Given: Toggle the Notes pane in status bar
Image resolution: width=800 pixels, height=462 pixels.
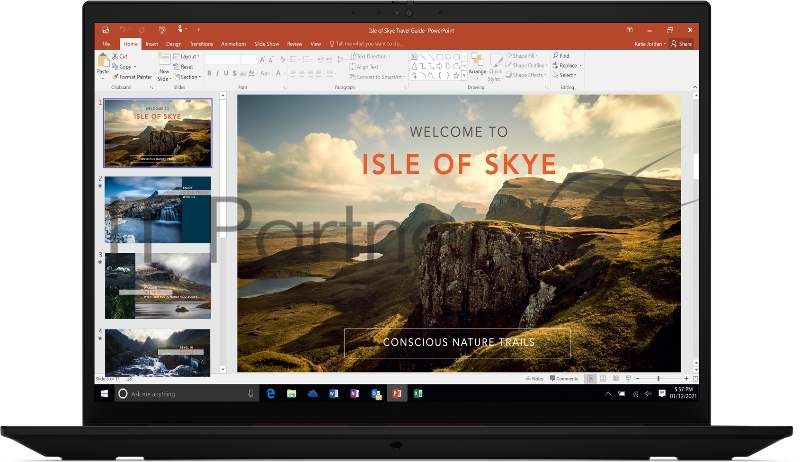Looking at the screenshot, I should click(536, 379).
